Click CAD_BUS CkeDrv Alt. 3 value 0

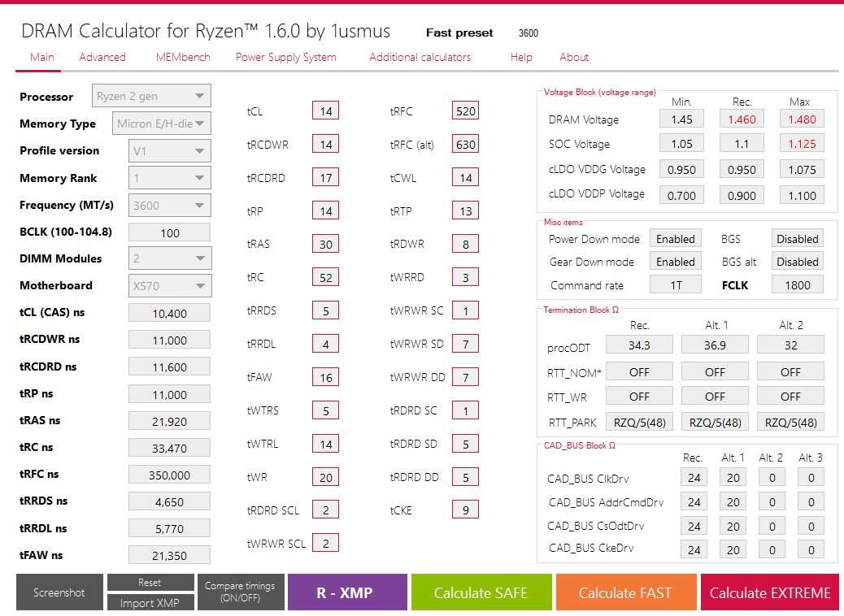pyautogui.click(x=811, y=549)
